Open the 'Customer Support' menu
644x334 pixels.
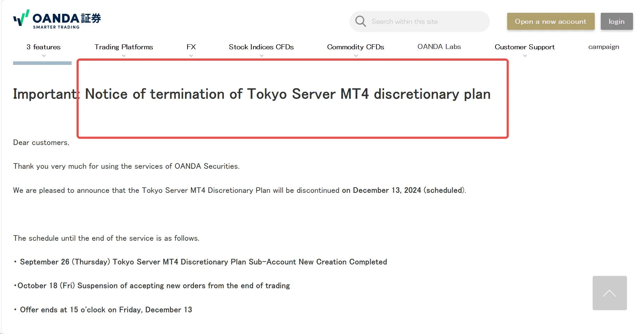click(x=525, y=47)
